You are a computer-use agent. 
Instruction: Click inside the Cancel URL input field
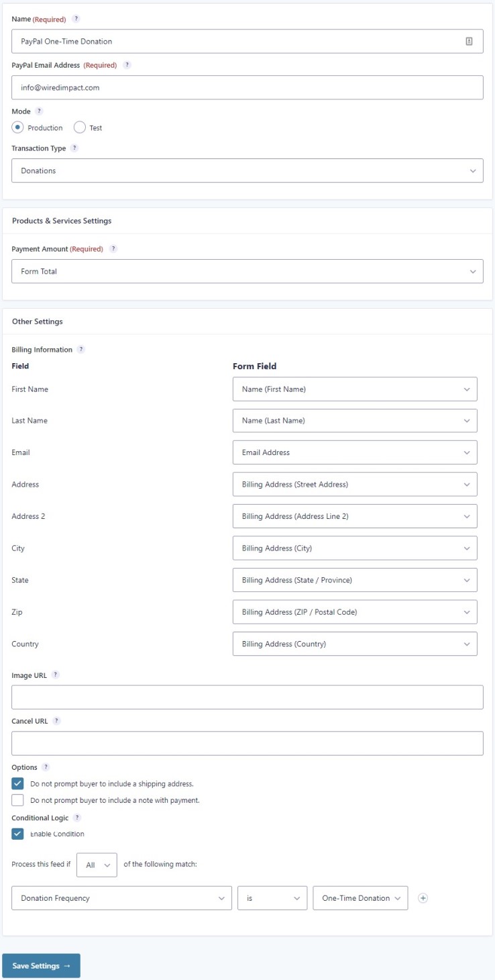248,743
